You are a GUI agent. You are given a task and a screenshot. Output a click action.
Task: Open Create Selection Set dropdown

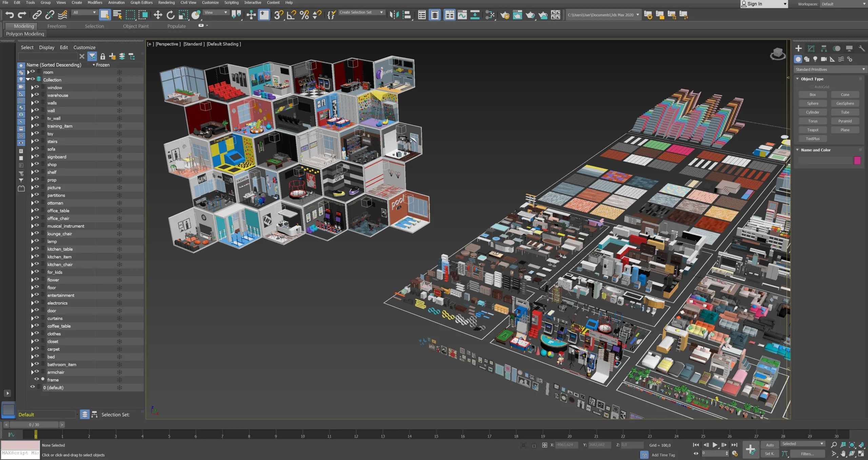pyautogui.click(x=361, y=13)
